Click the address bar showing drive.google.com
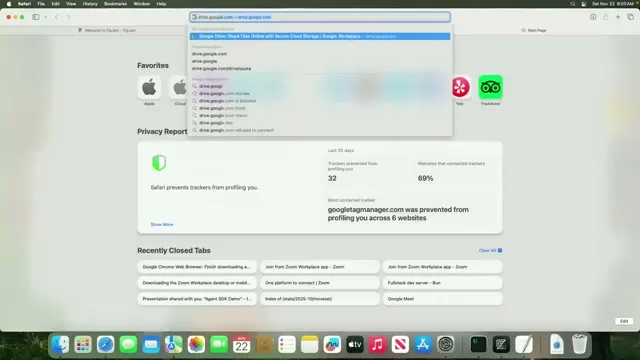 tap(320, 17)
